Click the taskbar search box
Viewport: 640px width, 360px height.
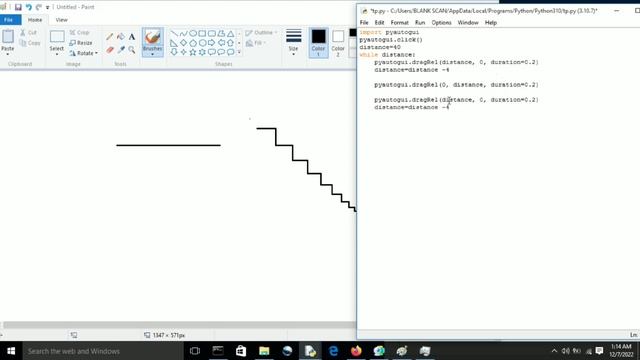pos(104,351)
